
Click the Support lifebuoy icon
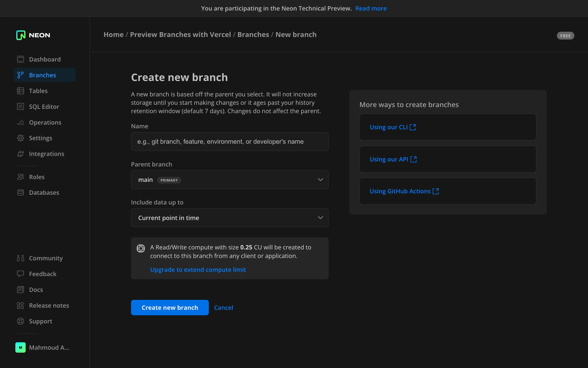coord(20,321)
